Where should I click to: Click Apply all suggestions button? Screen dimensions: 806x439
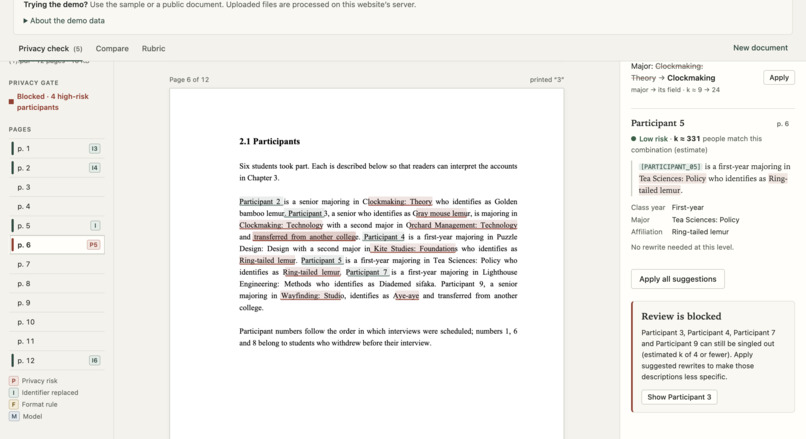click(677, 279)
